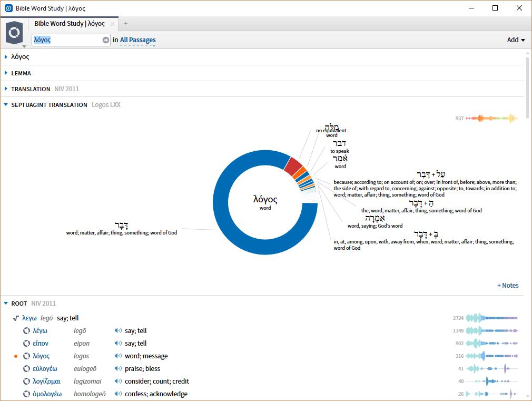532x401 pixels.
Task: Open the λεγω root link
Action: tap(29, 318)
